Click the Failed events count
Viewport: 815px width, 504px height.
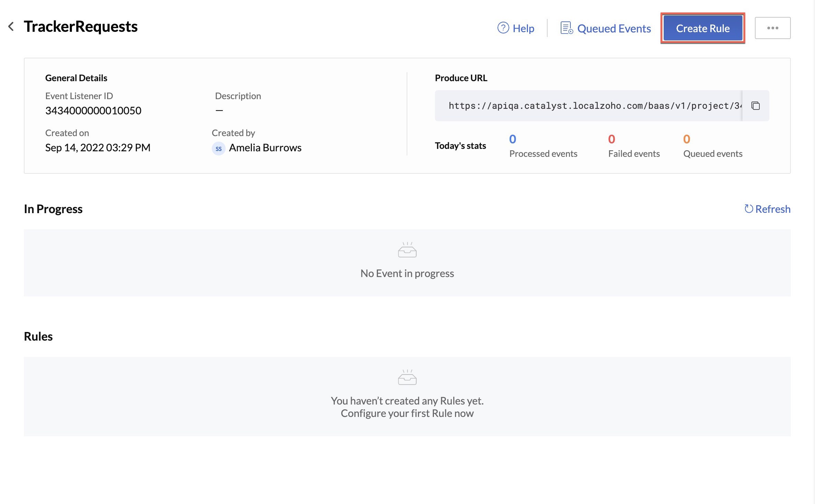(612, 139)
